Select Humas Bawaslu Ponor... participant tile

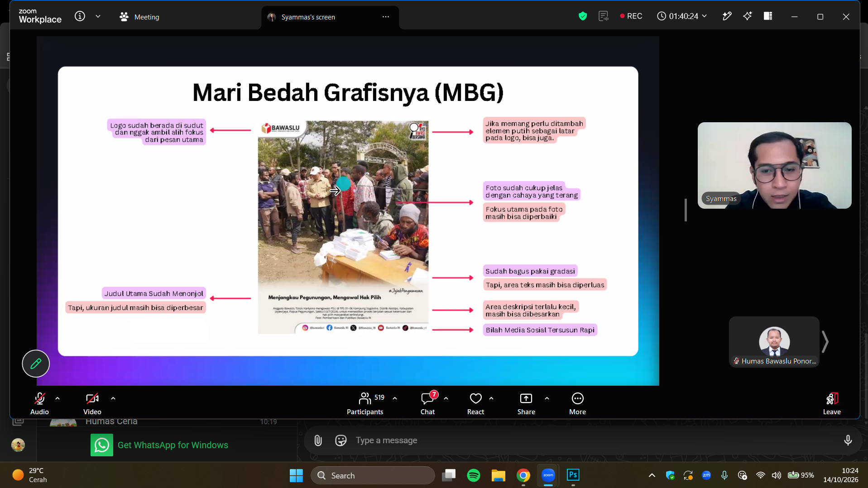point(774,342)
